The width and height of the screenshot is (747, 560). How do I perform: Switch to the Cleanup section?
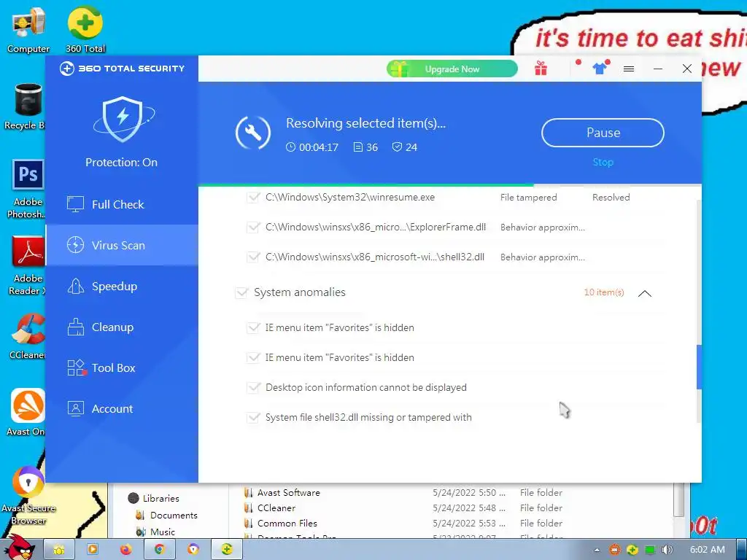click(122, 327)
